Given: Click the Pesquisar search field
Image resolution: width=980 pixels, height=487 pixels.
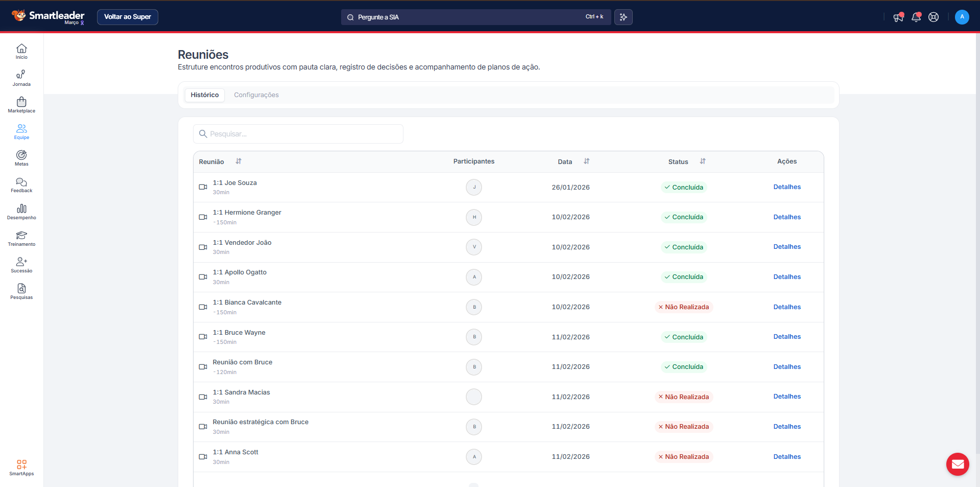Looking at the screenshot, I should click(298, 134).
